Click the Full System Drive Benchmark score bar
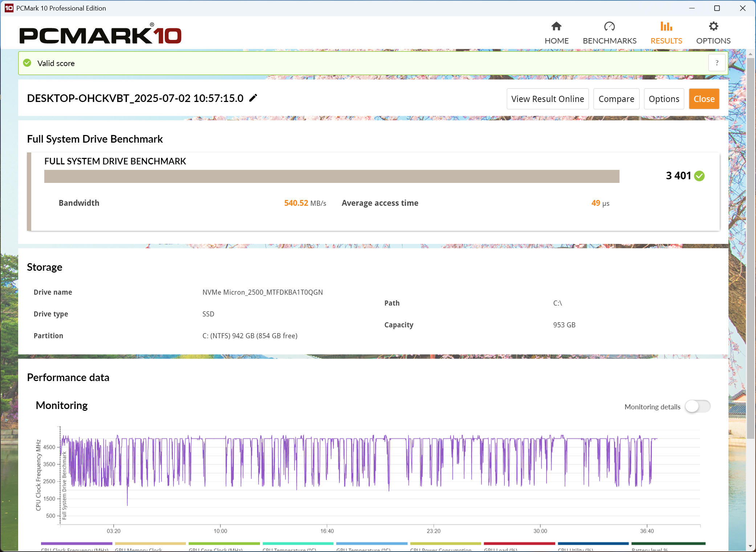The height and width of the screenshot is (552, 756). [332, 176]
